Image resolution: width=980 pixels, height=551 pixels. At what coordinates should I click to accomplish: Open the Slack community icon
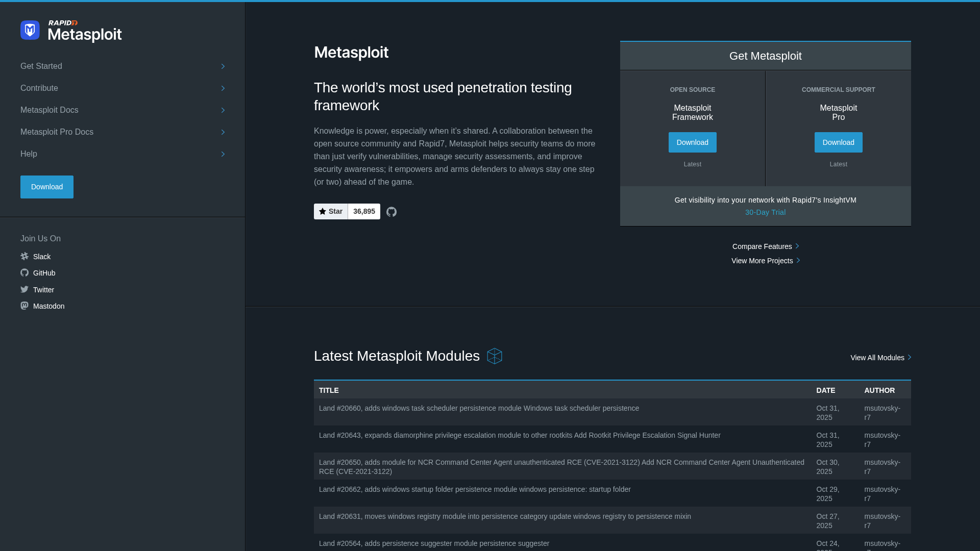coord(24,256)
